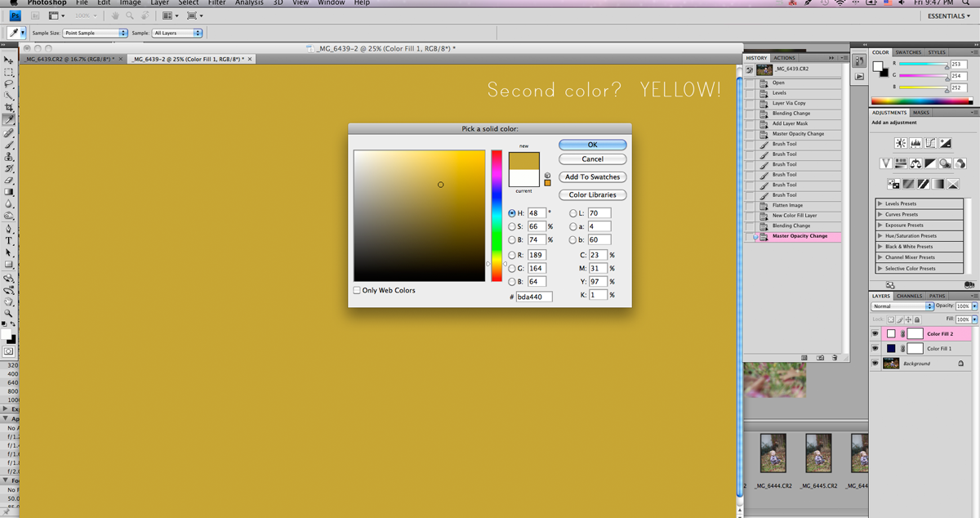Image resolution: width=980 pixels, height=518 pixels.
Task: Click the vertical hue slider strip
Action: point(496,216)
